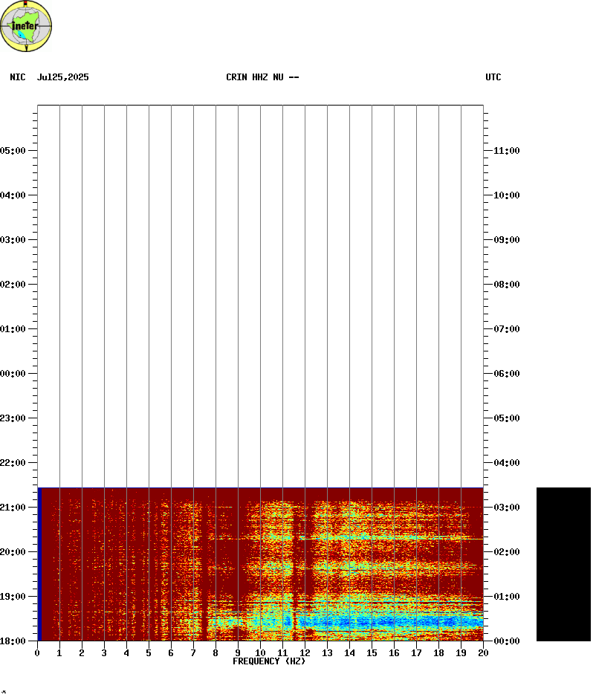Click the 18:00 local time label
The height and width of the screenshot is (700, 596).
pos(13,641)
